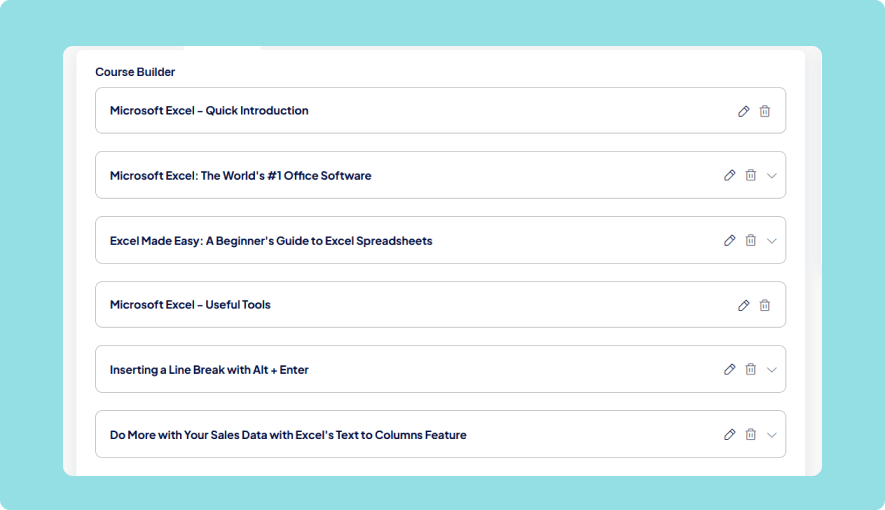Trash the Inserting a Line Break lesson

coord(751,369)
